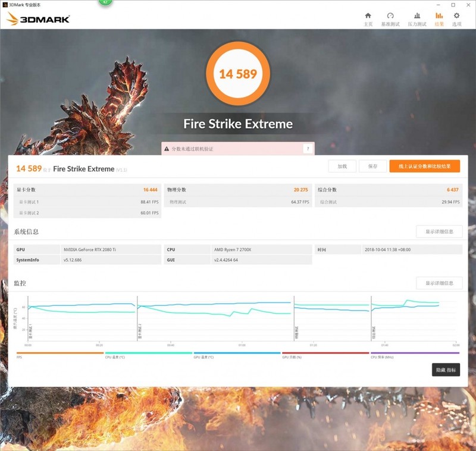Click the 物理分数 20 275 value
Screen dimensions: 476x451
(x=301, y=190)
